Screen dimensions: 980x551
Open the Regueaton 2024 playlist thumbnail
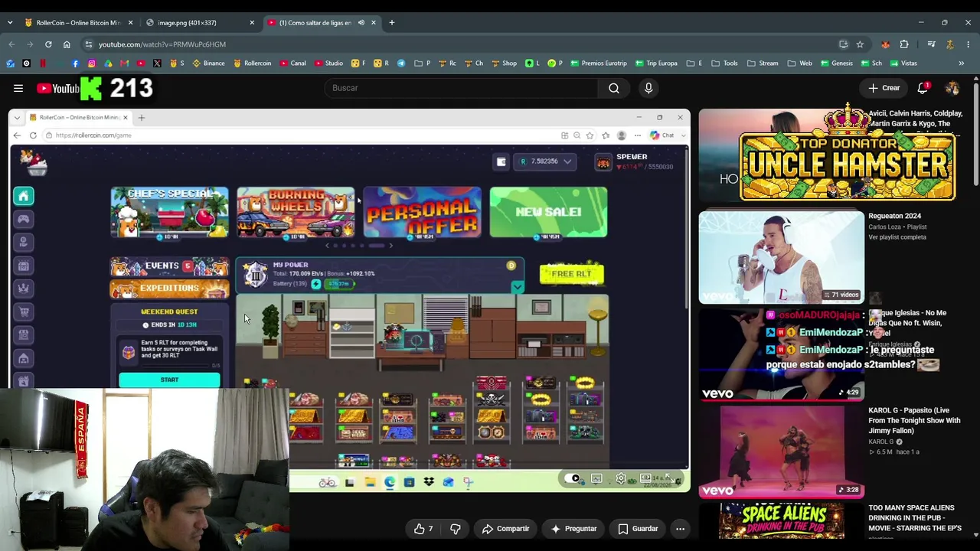pyautogui.click(x=781, y=257)
